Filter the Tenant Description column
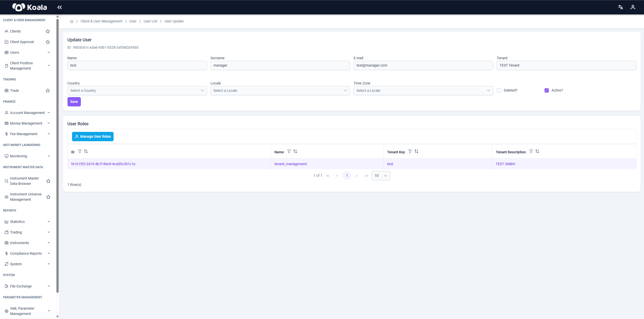Image resolution: width=644 pixels, height=319 pixels. pyautogui.click(x=531, y=151)
